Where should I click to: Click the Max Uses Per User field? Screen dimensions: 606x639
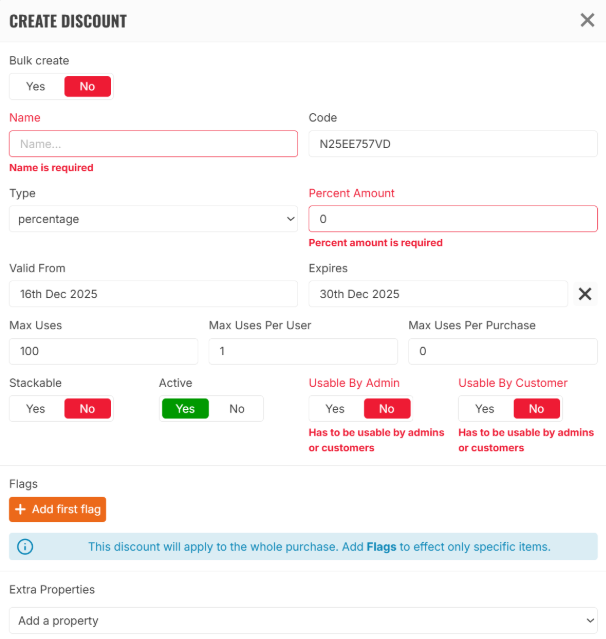click(302, 352)
